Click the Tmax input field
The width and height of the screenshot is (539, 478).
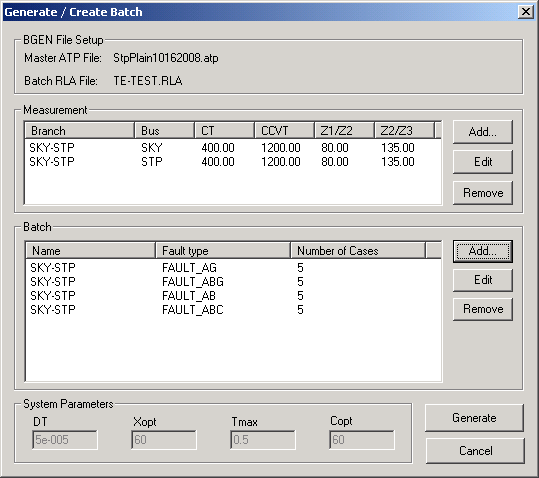click(x=263, y=440)
